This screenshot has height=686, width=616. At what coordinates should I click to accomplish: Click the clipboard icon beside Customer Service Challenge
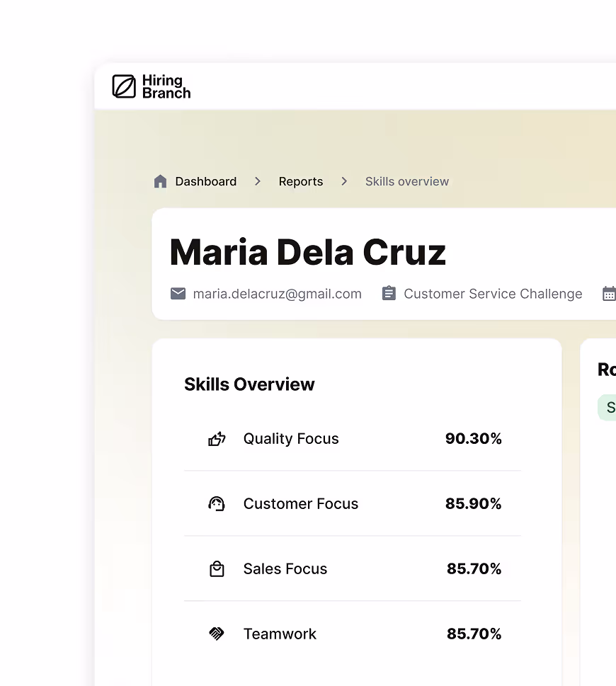(389, 293)
